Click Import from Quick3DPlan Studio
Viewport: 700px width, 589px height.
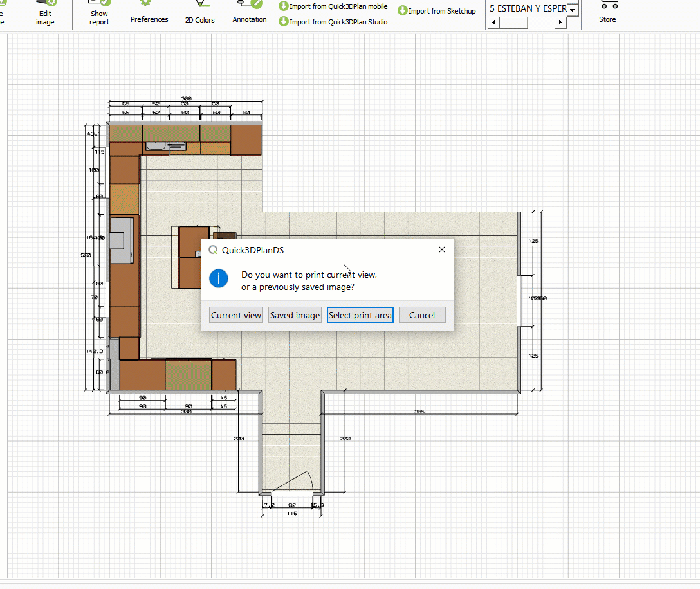pyautogui.click(x=333, y=22)
